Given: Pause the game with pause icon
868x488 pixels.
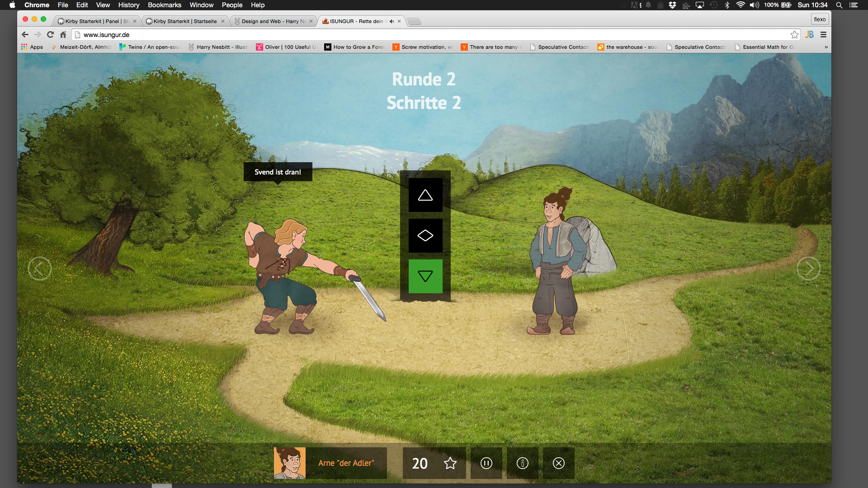Looking at the screenshot, I should pyautogui.click(x=486, y=463).
